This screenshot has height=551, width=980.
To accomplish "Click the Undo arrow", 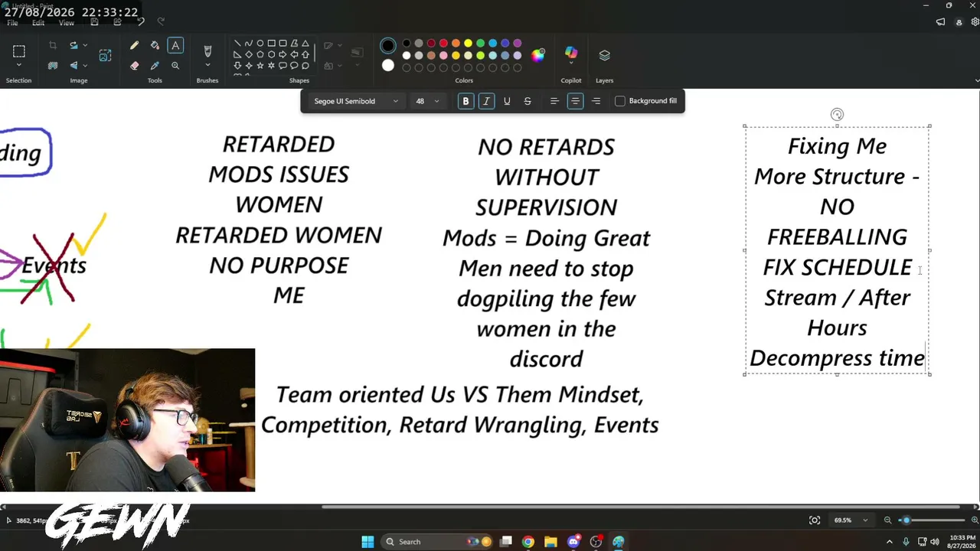I will [141, 21].
